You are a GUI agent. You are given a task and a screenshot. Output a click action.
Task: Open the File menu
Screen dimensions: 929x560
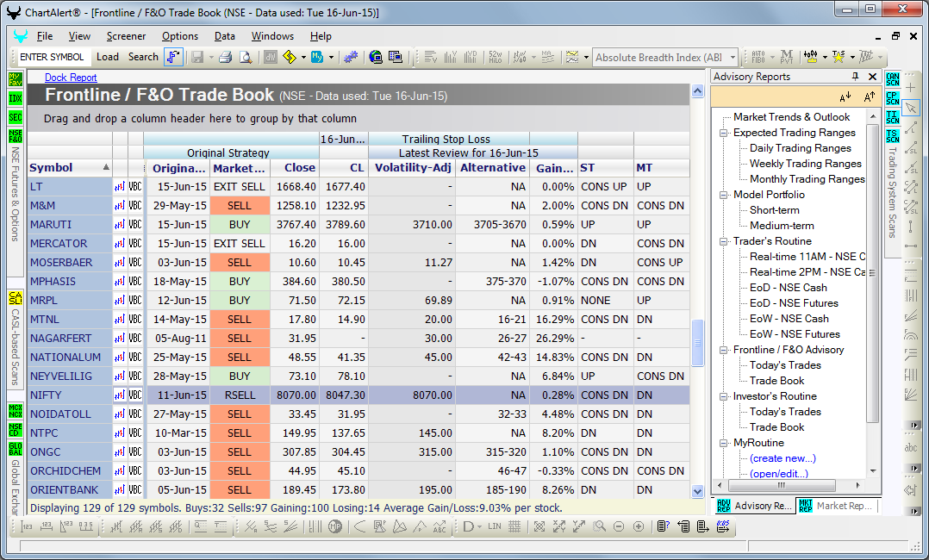[x=45, y=36]
